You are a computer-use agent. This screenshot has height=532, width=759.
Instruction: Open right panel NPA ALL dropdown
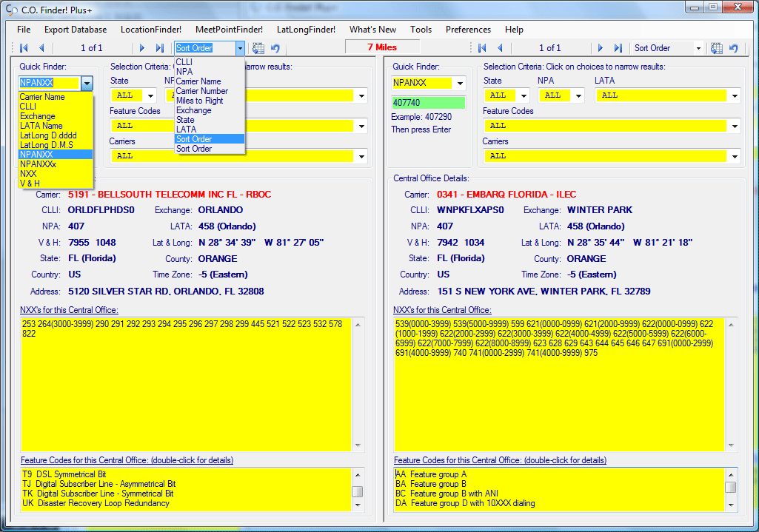coord(578,95)
